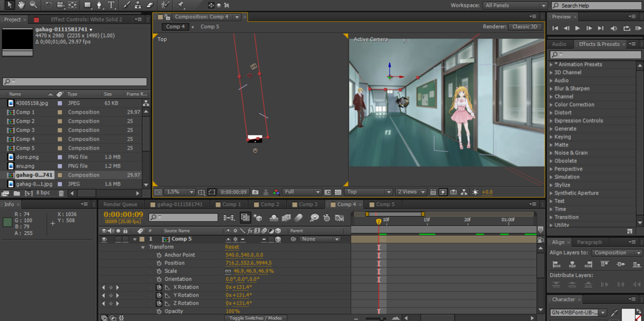Screen dimensions: 644x321
Task: Toggle Transparency Grid in viewer
Action: tap(338, 192)
